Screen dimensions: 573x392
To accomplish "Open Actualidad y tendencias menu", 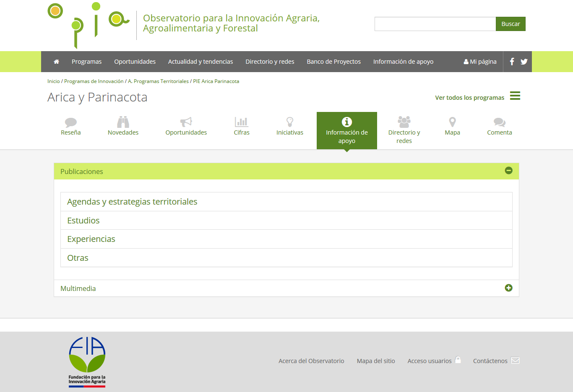I will [201, 62].
